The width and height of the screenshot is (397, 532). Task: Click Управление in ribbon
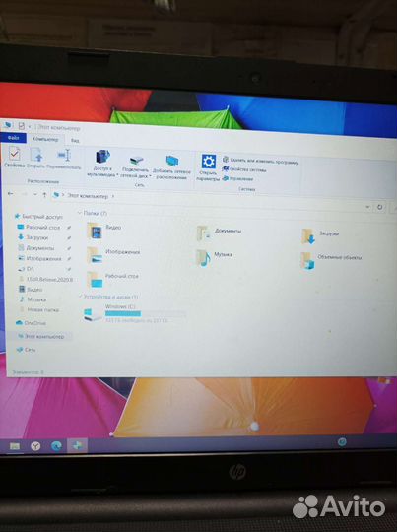(238, 178)
